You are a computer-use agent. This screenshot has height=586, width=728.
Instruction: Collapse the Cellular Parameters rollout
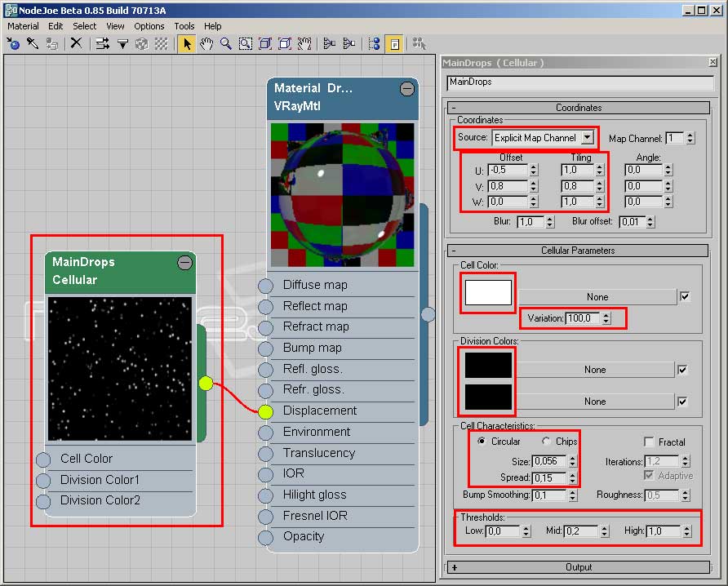(x=578, y=251)
